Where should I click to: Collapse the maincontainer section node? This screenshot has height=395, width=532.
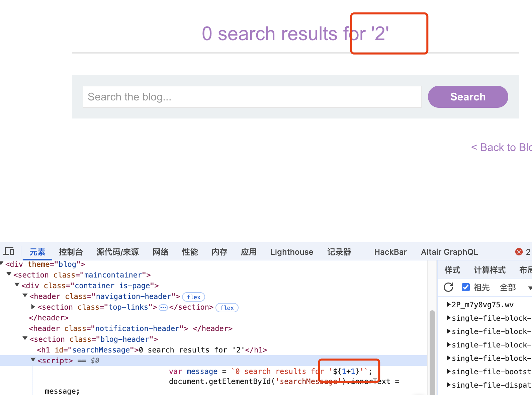9,274
